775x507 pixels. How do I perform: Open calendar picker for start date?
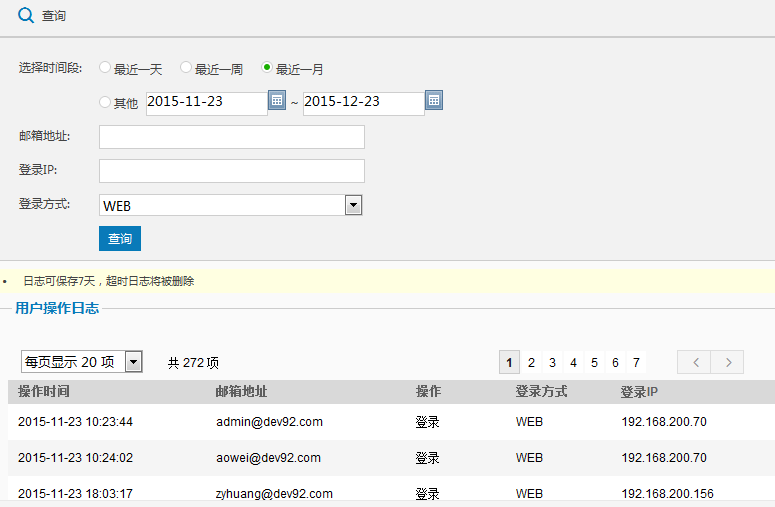277,101
